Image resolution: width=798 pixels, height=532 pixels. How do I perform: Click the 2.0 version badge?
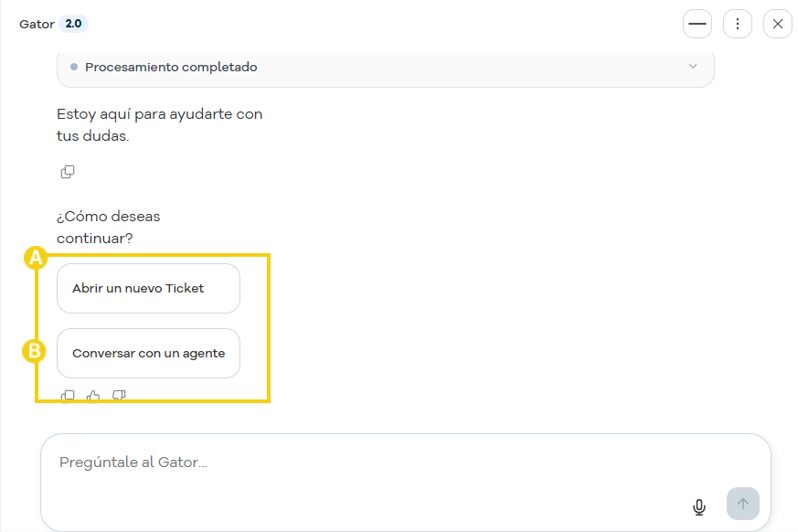pos(73,24)
